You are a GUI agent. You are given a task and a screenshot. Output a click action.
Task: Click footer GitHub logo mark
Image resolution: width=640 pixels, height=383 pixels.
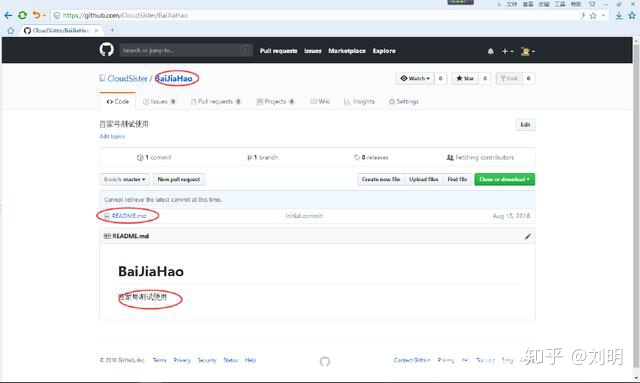325,361
